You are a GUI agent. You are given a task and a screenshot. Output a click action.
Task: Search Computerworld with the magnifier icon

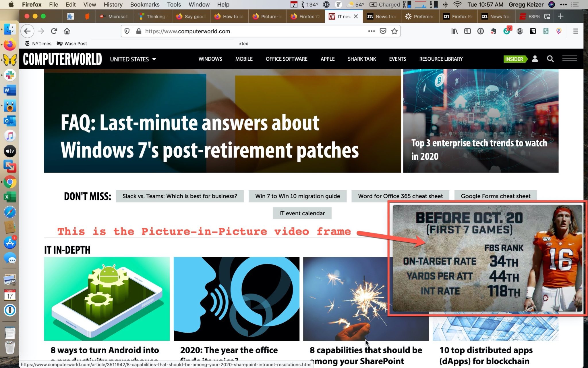pyautogui.click(x=550, y=59)
